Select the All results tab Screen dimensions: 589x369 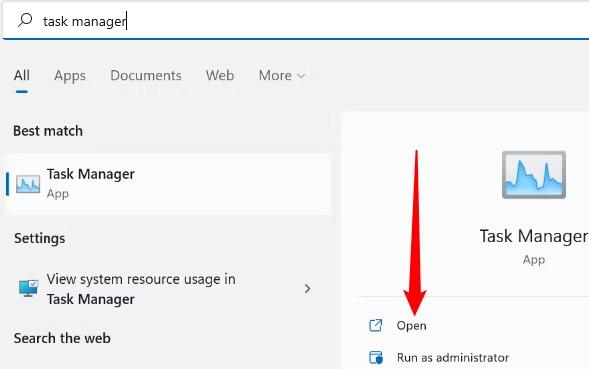[22, 76]
